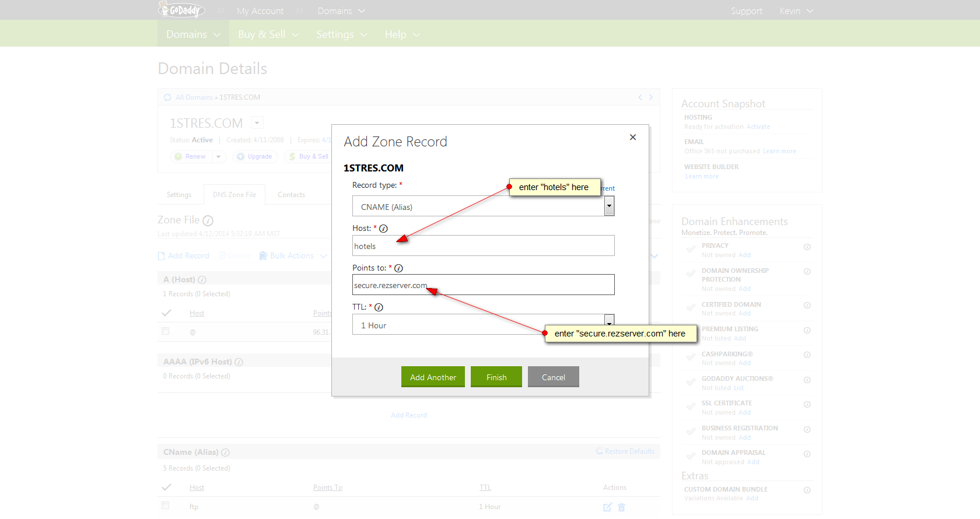Sort CName records by TTL
The height and width of the screenshot is (519, 980).
[485, 488]
